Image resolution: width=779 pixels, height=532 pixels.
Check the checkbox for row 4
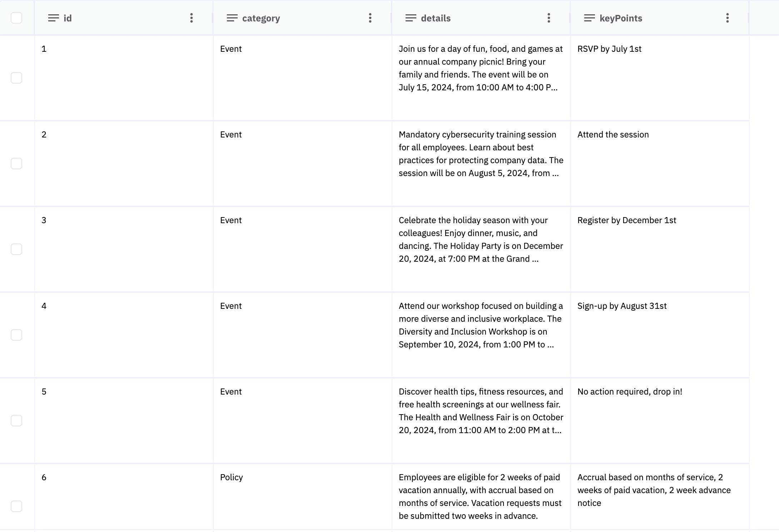coord(17,335)
